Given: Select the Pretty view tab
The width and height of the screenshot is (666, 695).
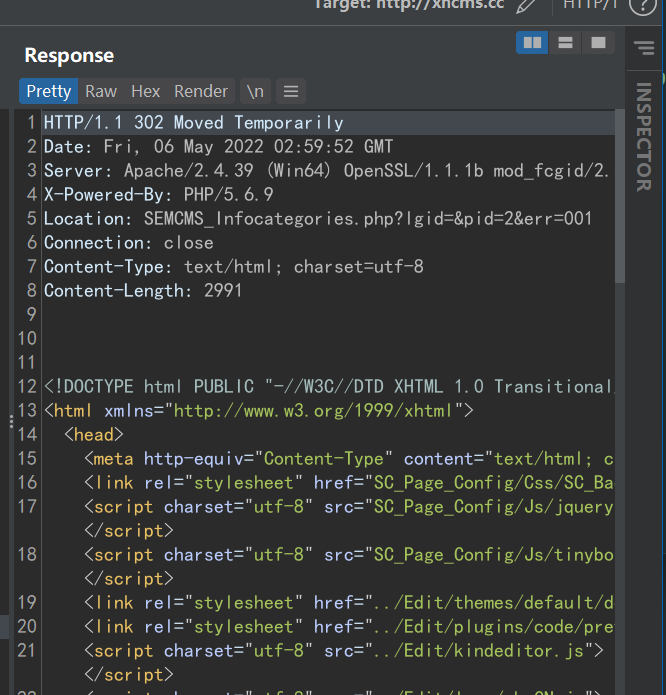Looking at the screenshot, I should (x=48, y=91).
